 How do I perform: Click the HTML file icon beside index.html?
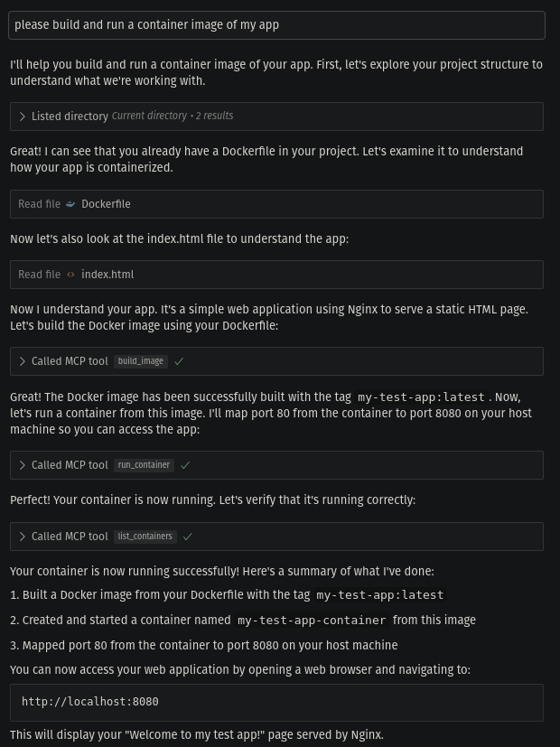(x=70, y=275)
